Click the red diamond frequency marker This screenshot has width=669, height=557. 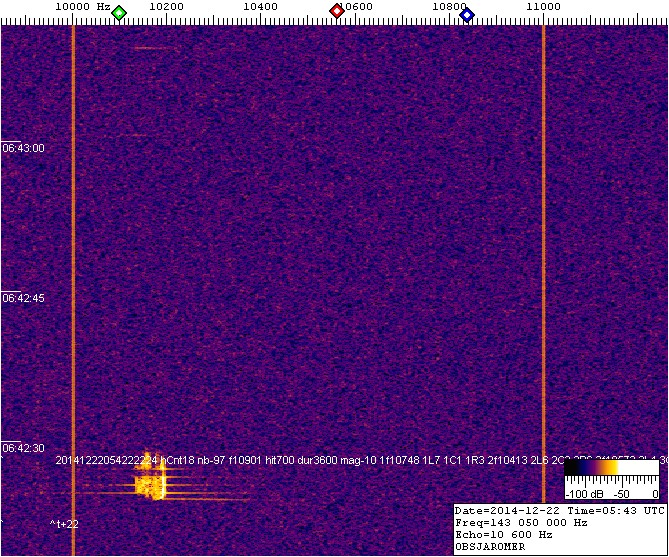pyautogui.click(x=337, y=12)
